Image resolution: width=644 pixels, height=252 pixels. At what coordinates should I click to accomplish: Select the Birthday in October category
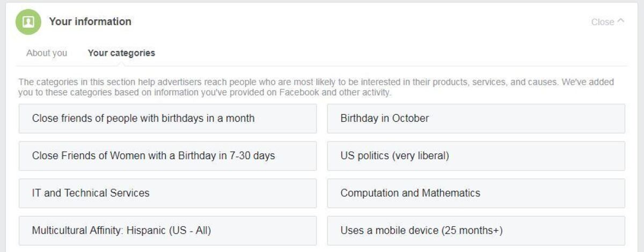[476, 118]
